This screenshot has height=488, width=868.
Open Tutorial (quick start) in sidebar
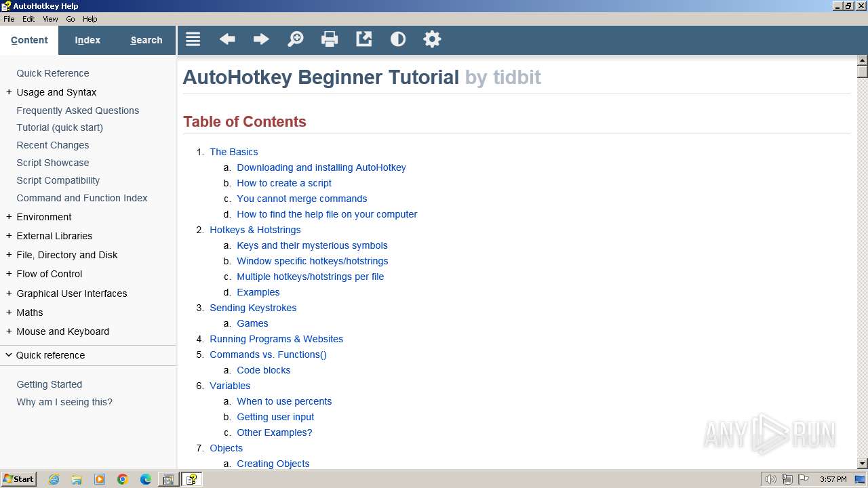[60, 127]
